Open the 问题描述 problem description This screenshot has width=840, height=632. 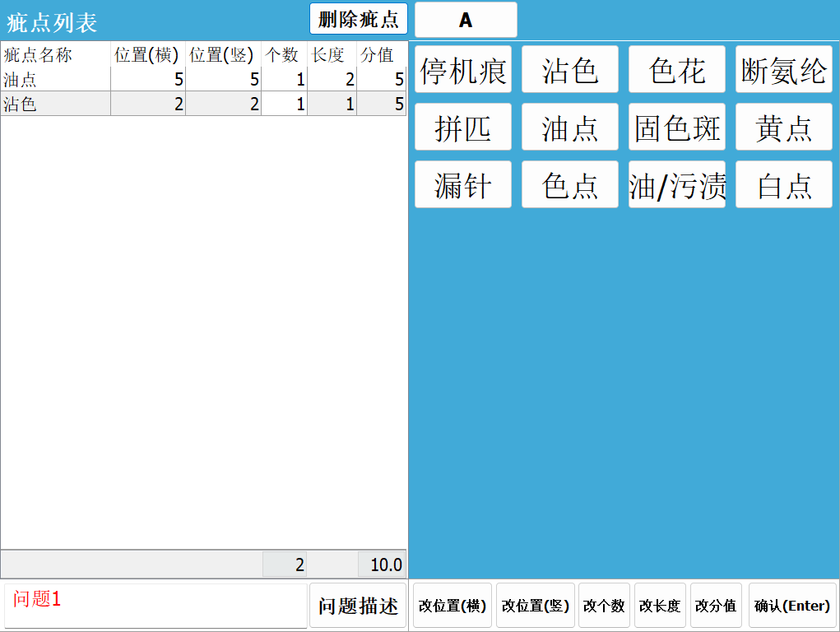coord(358,605)
